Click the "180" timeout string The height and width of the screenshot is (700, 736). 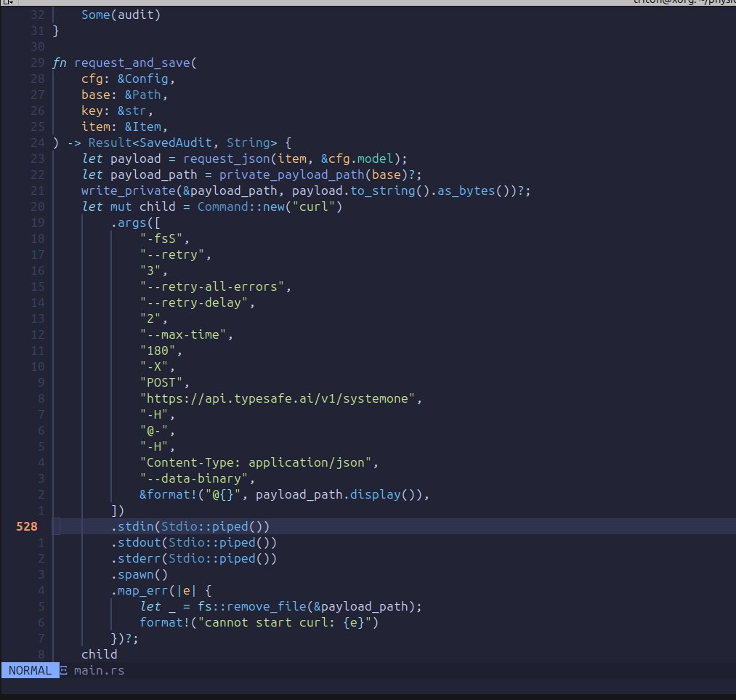click(157, 350)
